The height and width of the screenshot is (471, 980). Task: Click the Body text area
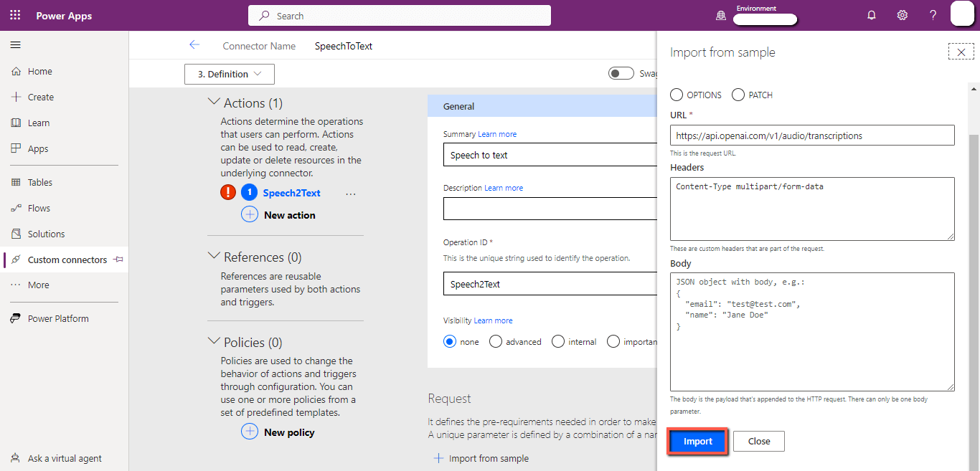tap(812, 331)
